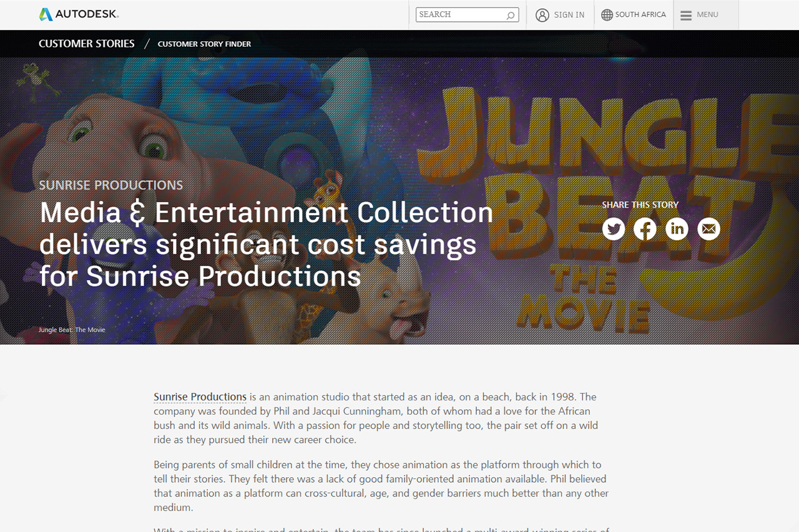799x532 pixels.
Task: Click the user profile icon
Action: [x=542, y=15]
